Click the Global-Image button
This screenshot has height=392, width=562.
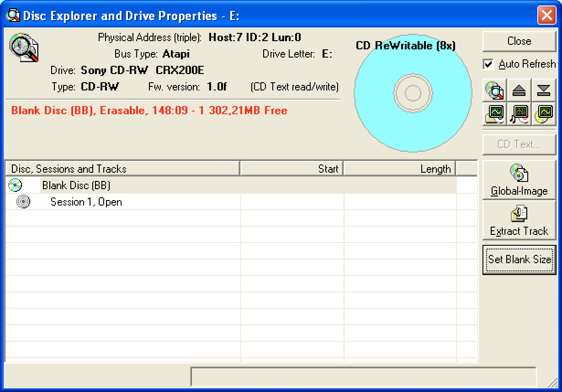pos(519,180)
